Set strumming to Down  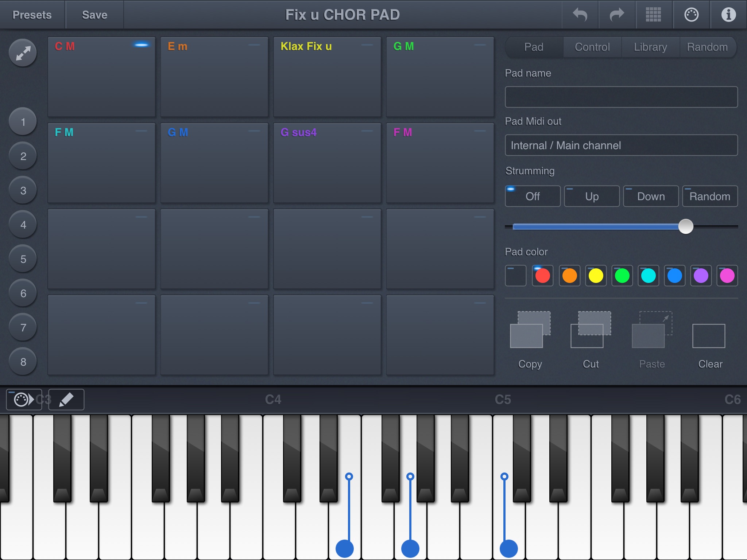(651, 196)
